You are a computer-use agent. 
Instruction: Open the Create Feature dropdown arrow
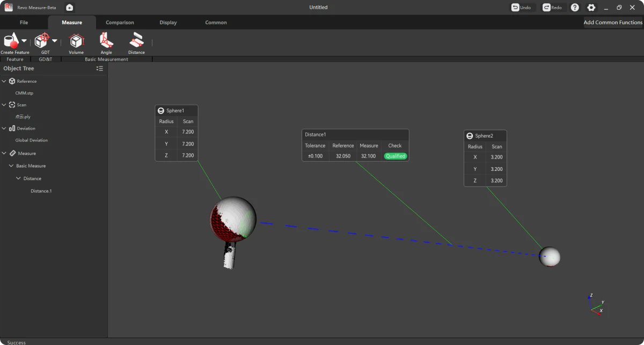(x=24, y=41)
